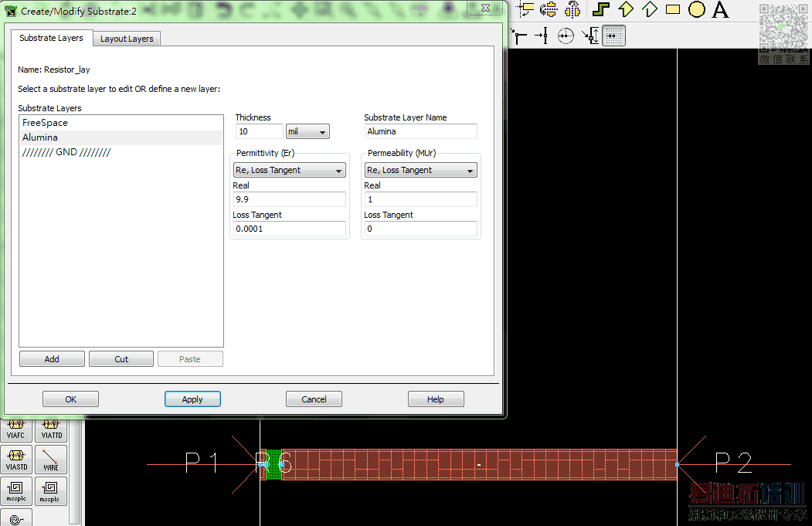This screenshot has width=812, height=526.
Task: Click the Apply button
Action: 192,399
